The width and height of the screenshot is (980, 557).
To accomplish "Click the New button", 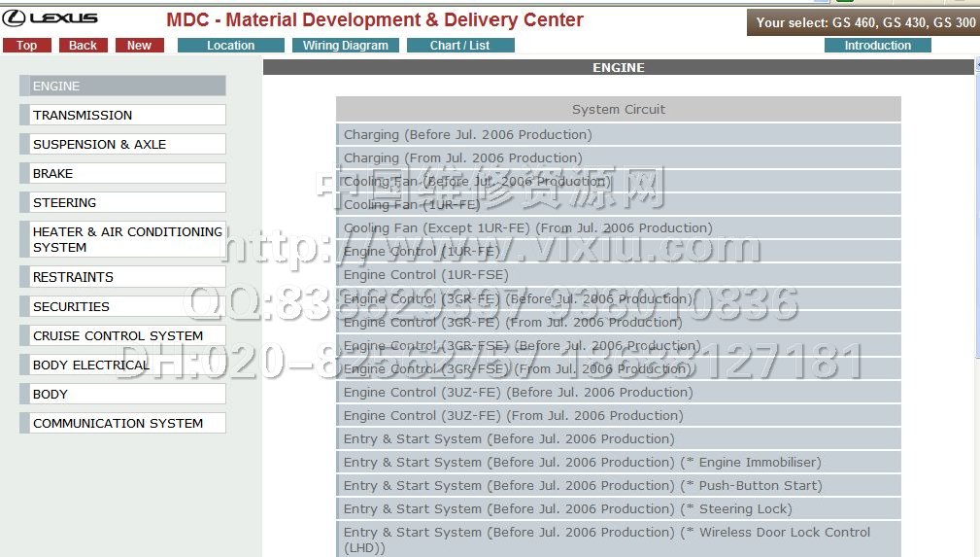I will coord(139,46).
